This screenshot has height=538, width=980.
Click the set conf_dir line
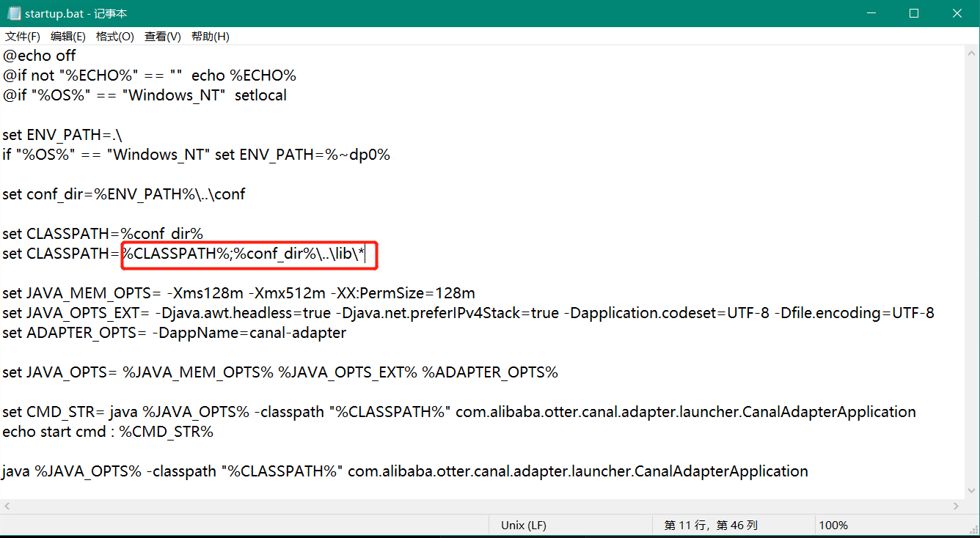(122, 194)
